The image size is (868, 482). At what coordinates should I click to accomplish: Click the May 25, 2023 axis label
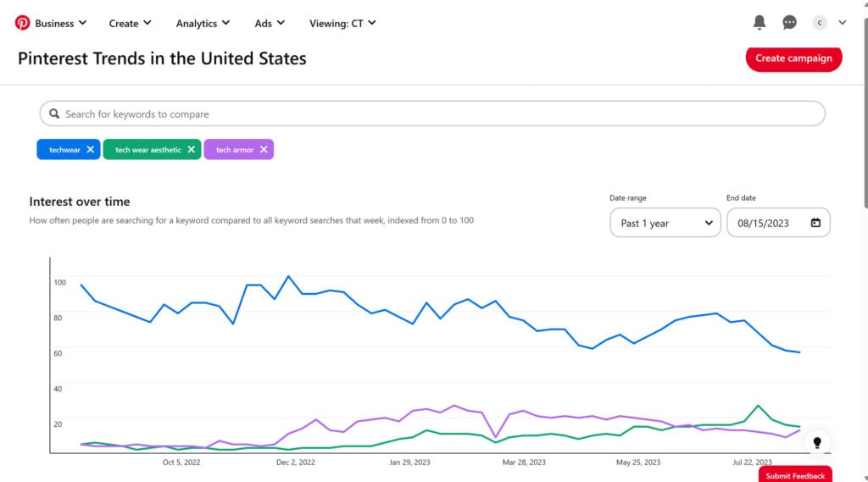point(638,462)
